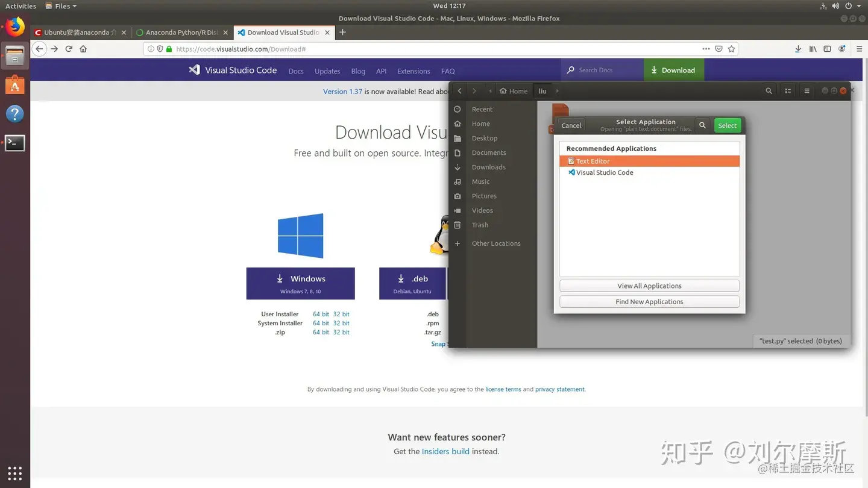Open API in VS Code navbar
The image size is (868, 488).
(x=381, y=71)
